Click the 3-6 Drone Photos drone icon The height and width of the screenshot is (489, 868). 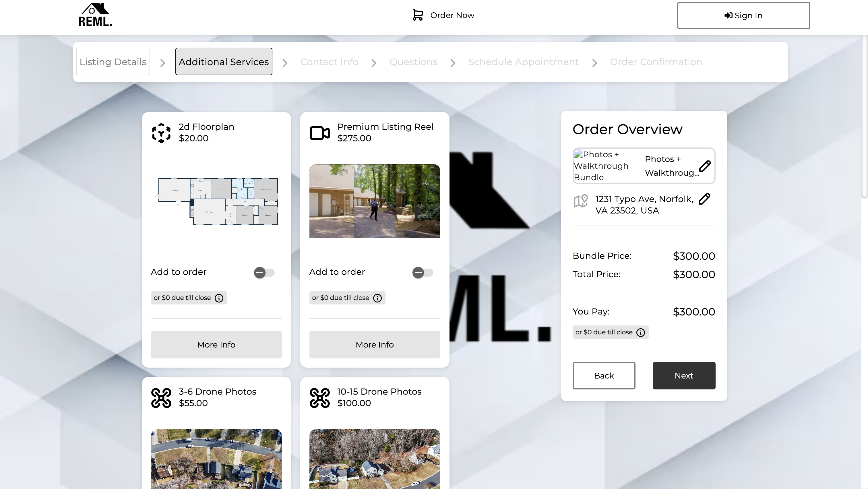(x=161, y=398)
